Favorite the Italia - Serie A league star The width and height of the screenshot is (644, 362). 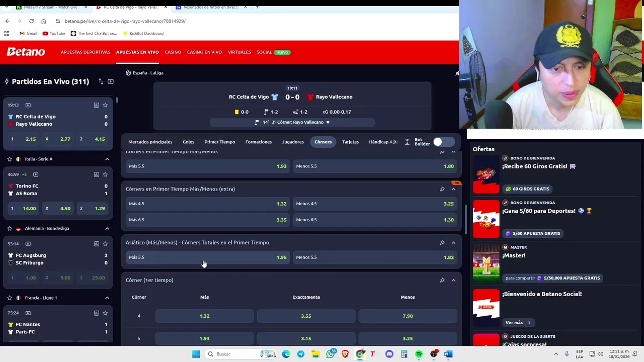point(10,159)
